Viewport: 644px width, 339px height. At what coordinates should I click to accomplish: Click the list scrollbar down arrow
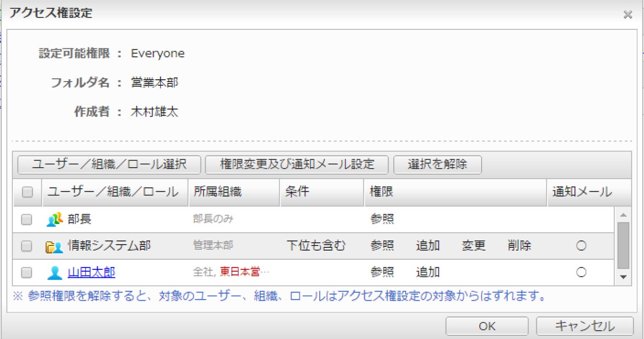coord(623,277)
